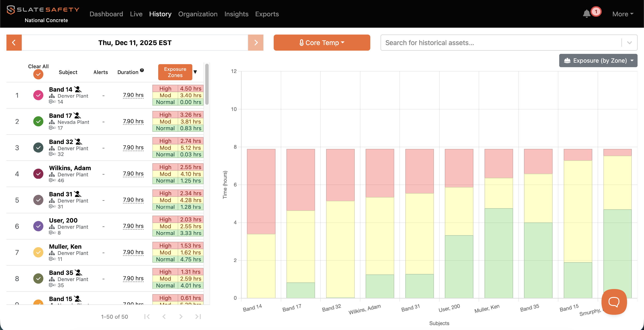
Task: Jump to first page of table
Action: click(147, 316)
